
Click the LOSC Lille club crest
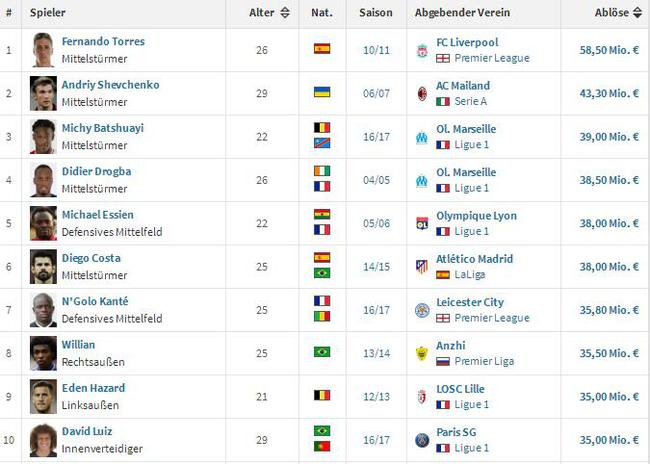[x=422, y=396]
